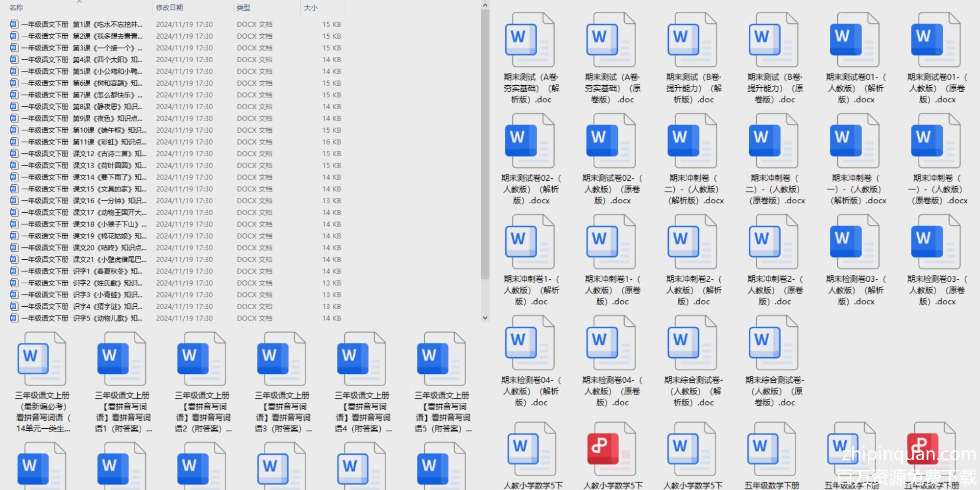Click the file list scrollbar up arrow
The height and width of the screenshot is (490, 980).
pos(485,5)
